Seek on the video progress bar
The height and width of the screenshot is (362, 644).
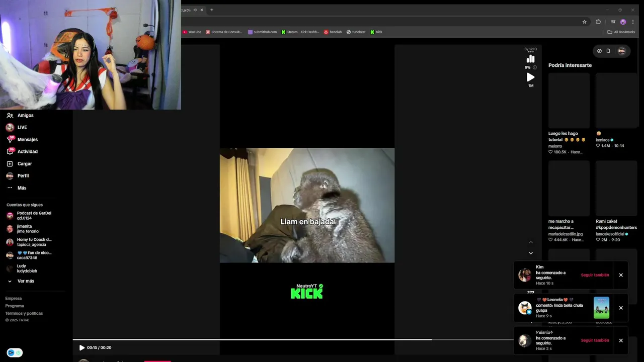click(x=293, y=340)
